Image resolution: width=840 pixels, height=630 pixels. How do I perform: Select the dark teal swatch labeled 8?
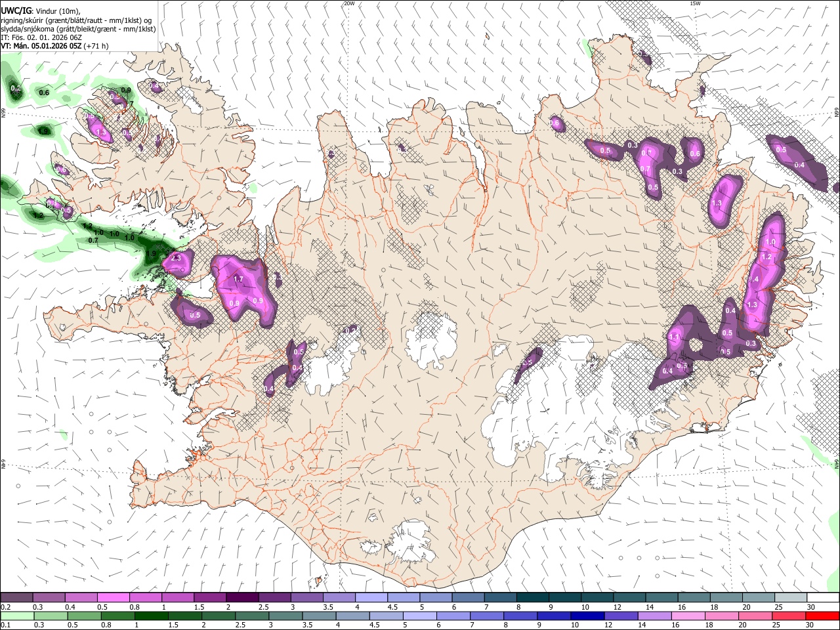532,598
